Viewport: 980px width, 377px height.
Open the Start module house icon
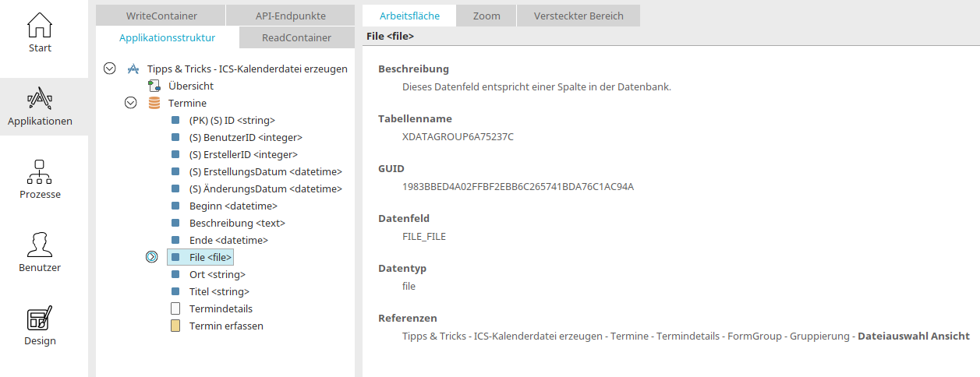pyautogui.click(x=40, y=25)
